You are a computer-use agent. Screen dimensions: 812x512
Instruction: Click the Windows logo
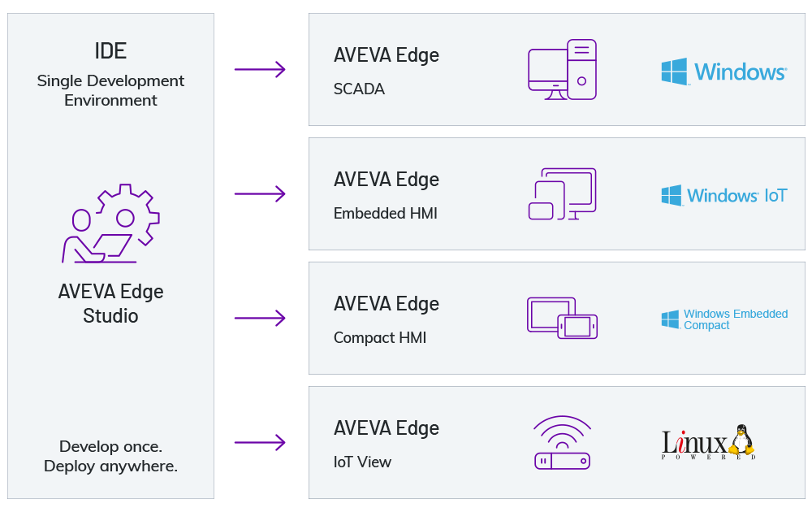tap(723, 72)
